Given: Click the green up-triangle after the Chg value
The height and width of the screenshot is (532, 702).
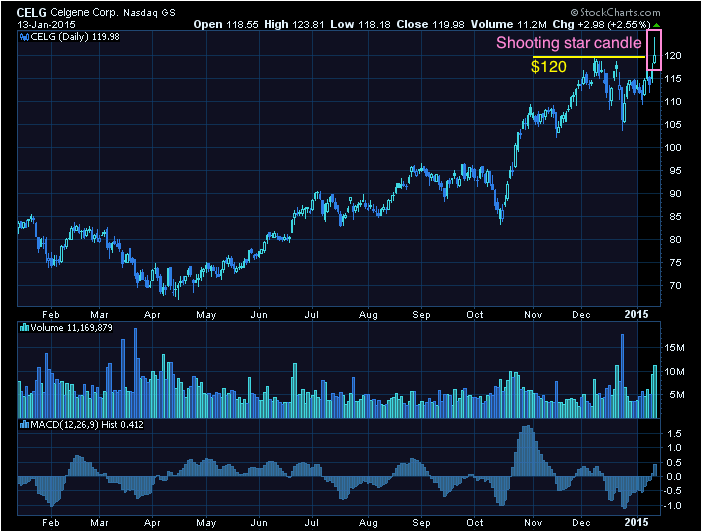Looking at the screenshot, I should (x=656, y=25).
